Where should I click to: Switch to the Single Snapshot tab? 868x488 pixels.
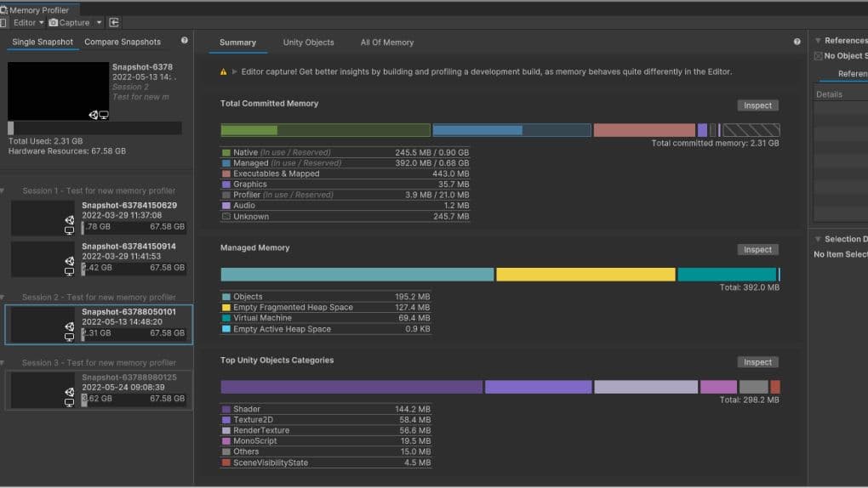43,42
